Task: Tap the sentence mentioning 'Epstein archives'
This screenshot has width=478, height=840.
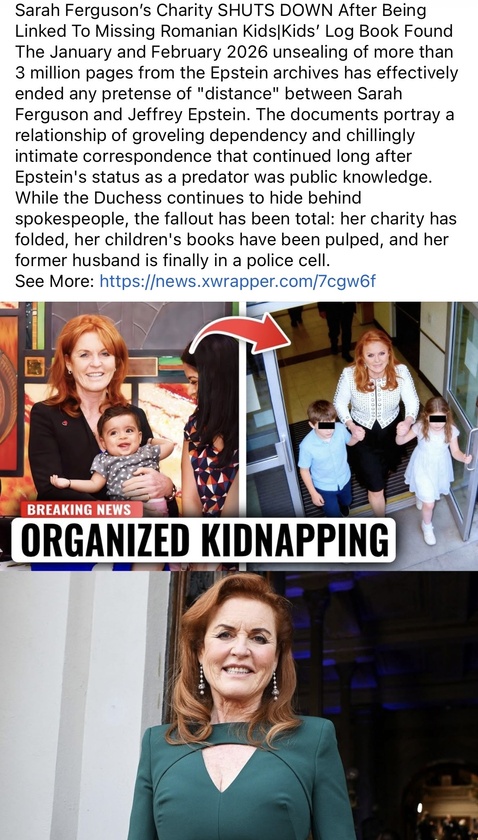Action: point(236,82)
